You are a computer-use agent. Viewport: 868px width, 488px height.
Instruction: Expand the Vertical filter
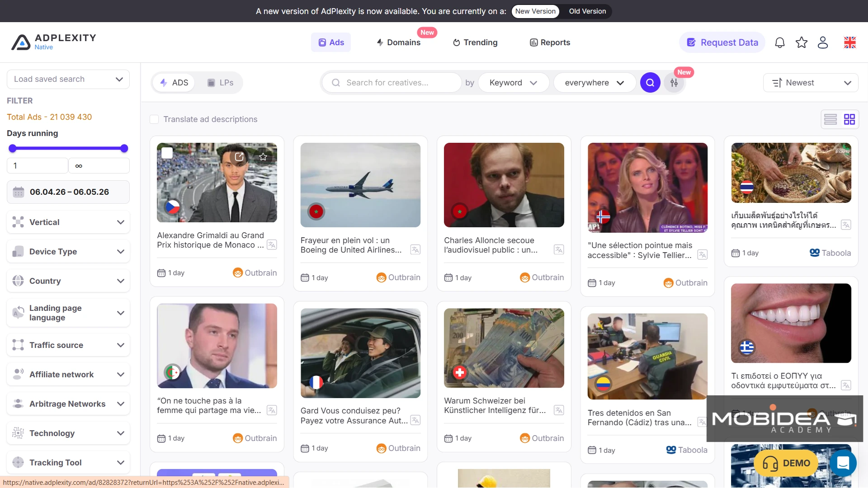coord(68,222)
